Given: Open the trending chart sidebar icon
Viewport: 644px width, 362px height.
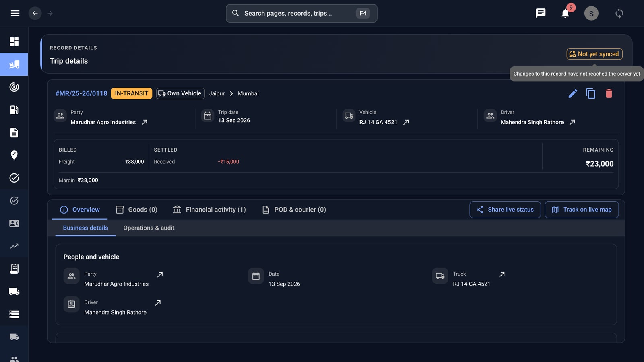Looking at the screenshot, I should click(14, 246).
